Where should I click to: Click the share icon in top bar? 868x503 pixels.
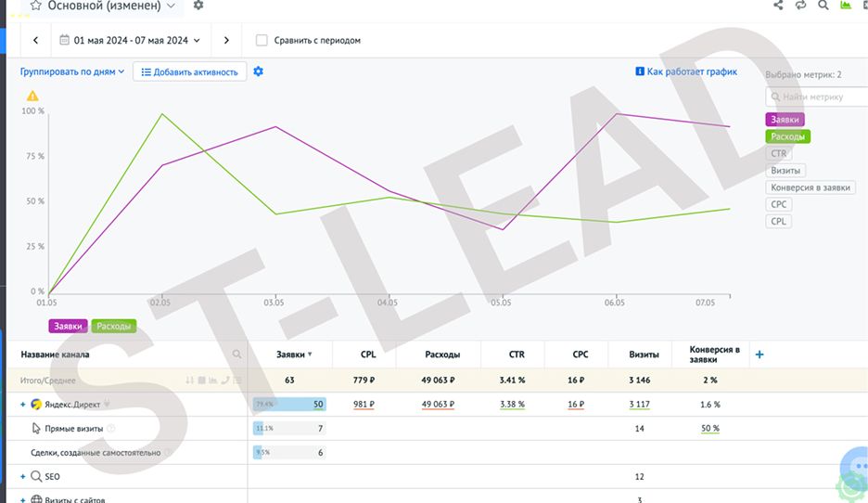click(x=778, y=5)
